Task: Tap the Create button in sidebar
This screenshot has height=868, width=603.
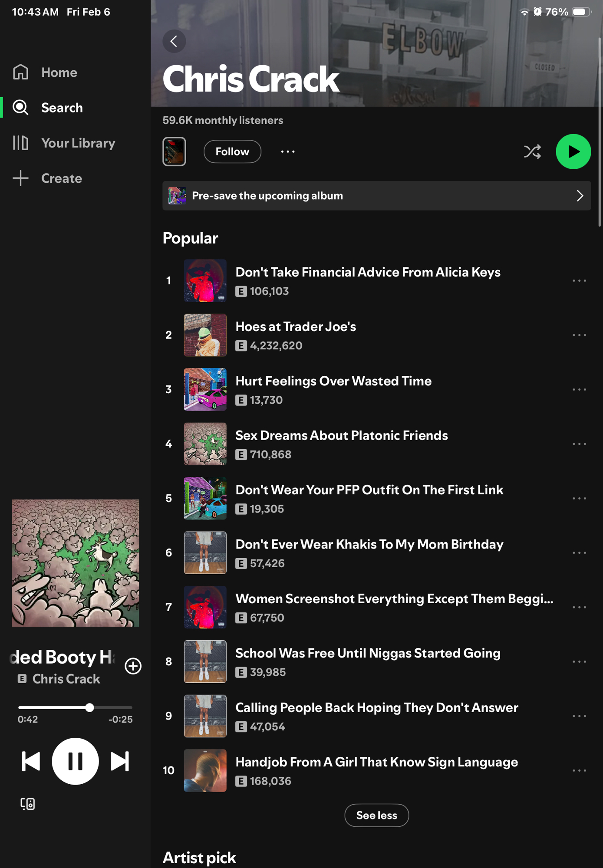Action: coord(61,178)
